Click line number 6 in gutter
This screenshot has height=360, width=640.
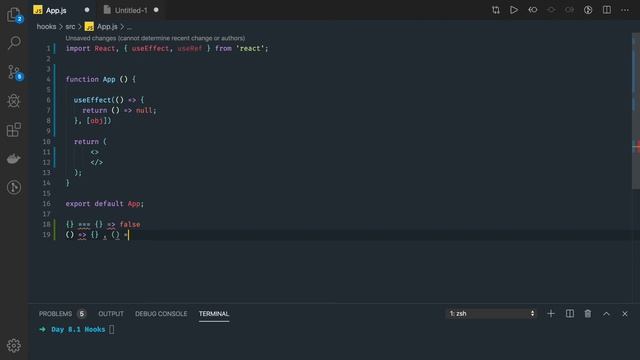tap(48, 100)
